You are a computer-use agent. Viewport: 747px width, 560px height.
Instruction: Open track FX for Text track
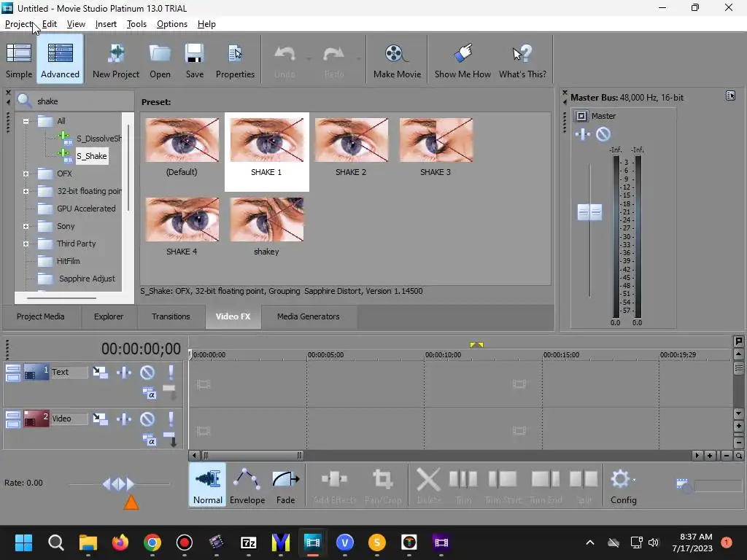tap(124, 372)
